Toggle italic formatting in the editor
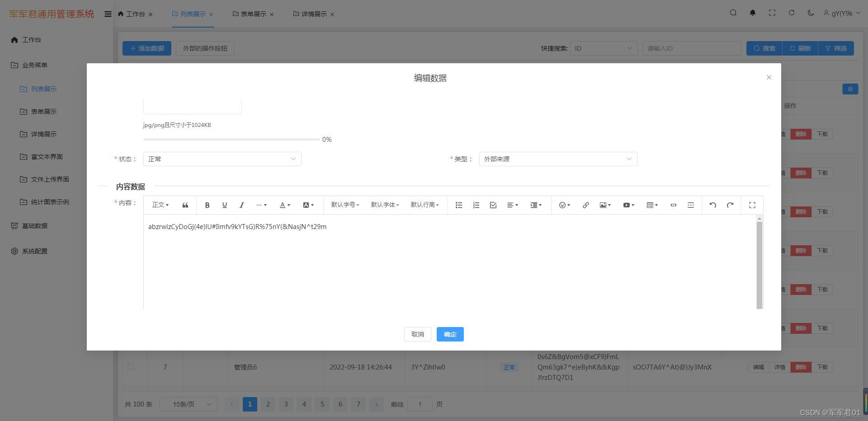The height and width of the screenshot is (421, 868). [241, 205]
